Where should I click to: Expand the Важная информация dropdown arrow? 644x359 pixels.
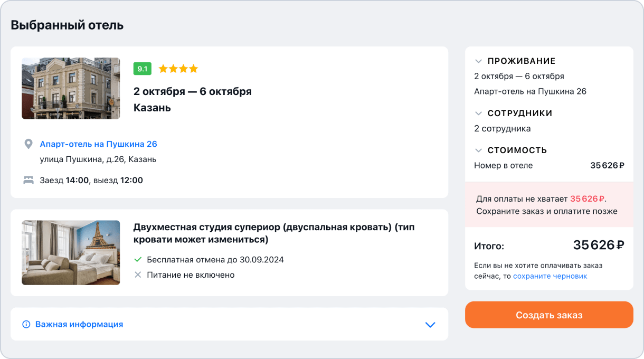(430, 325)
